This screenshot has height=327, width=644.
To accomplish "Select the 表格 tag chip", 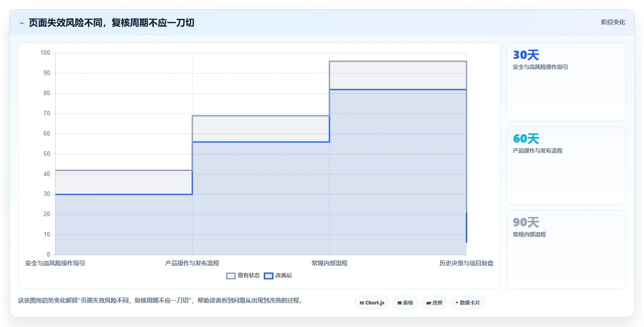I will click(405, 303).
